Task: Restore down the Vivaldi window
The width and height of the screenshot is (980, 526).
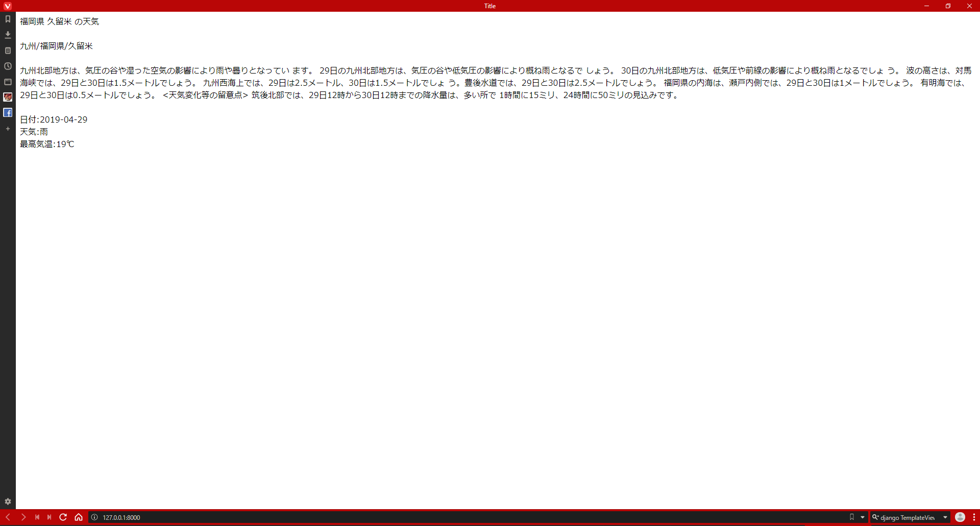Action: (x=948, y=6)
